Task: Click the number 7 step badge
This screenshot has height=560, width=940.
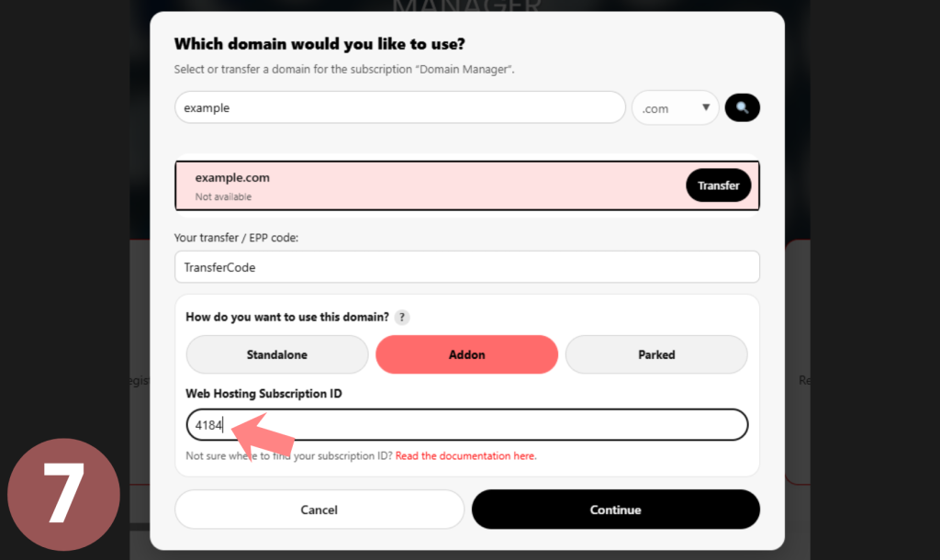Action: coord(63,494)
